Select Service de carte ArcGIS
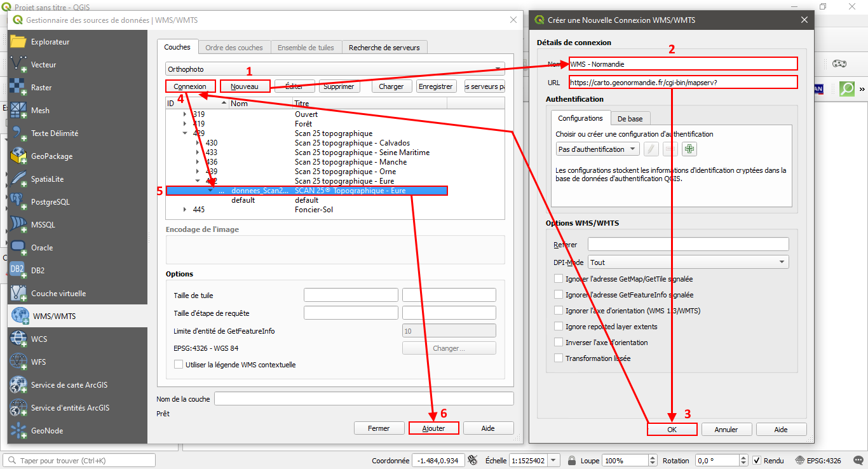Image resolution: width=868 pixels, height=469 pixels. (78, 385)
